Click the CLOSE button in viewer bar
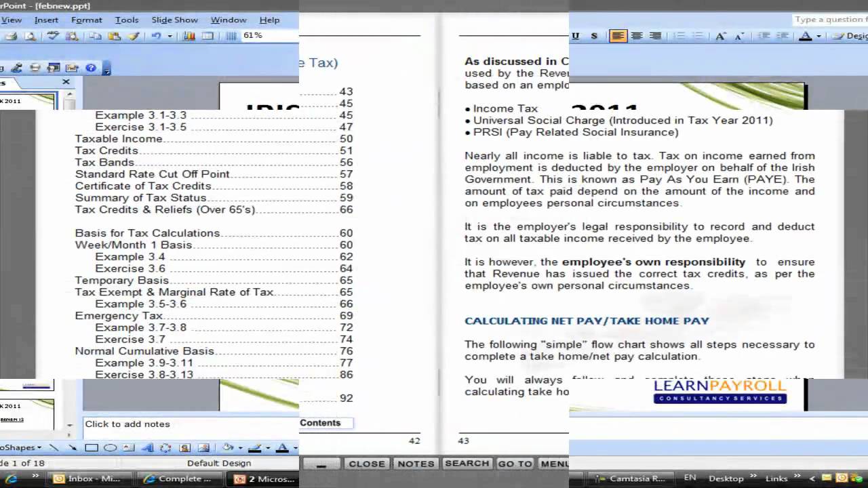 pyautogui.click(x=367, y=464)
